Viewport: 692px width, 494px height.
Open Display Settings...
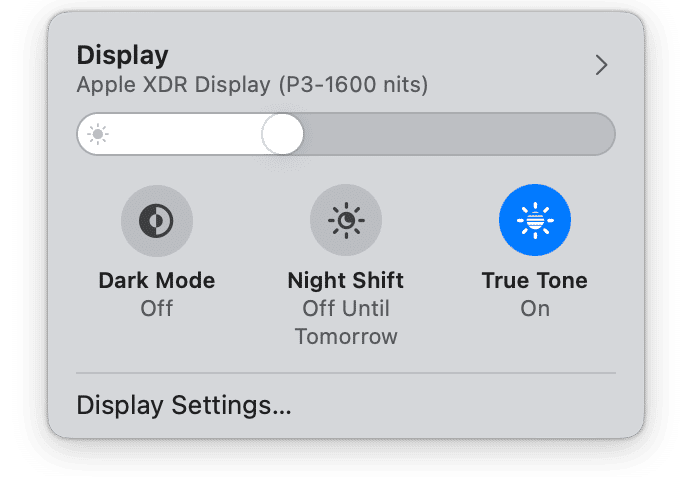point(184,406)
